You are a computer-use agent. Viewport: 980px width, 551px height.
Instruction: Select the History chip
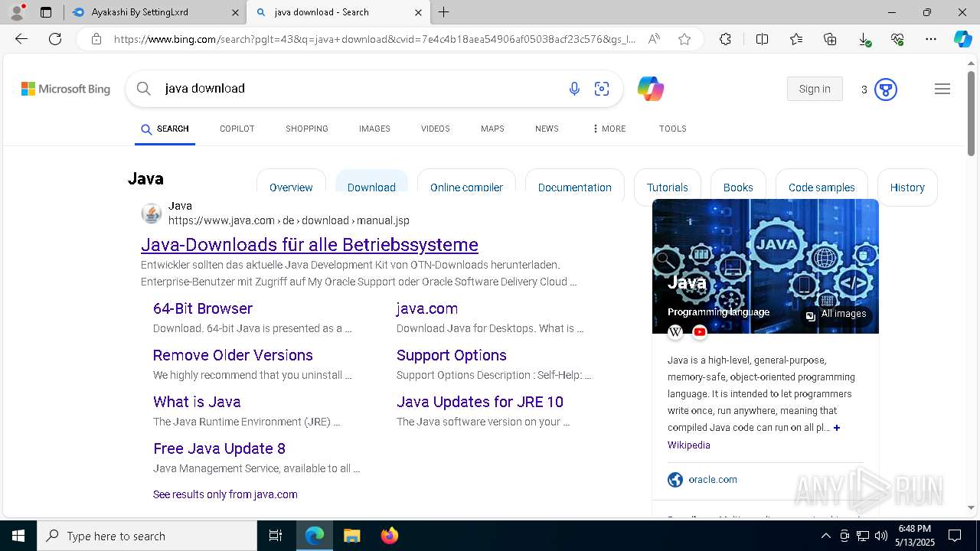pyautogui.click(x=907, y=187)
